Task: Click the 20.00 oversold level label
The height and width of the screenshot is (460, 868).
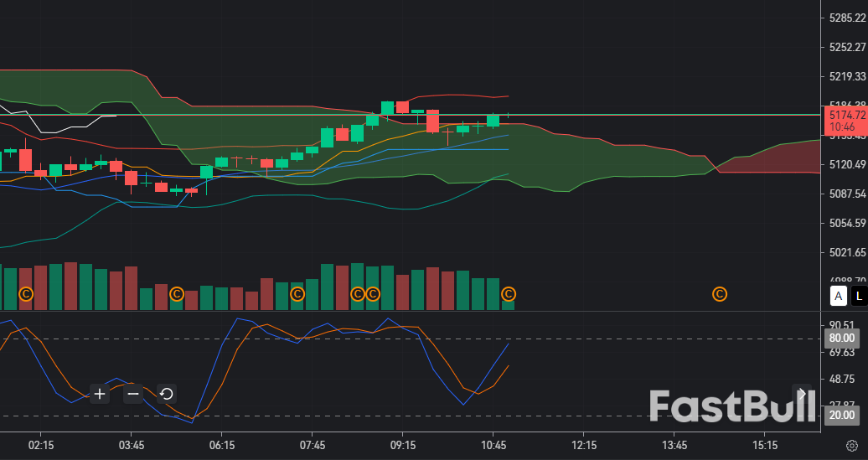Action: pos(841,416)
